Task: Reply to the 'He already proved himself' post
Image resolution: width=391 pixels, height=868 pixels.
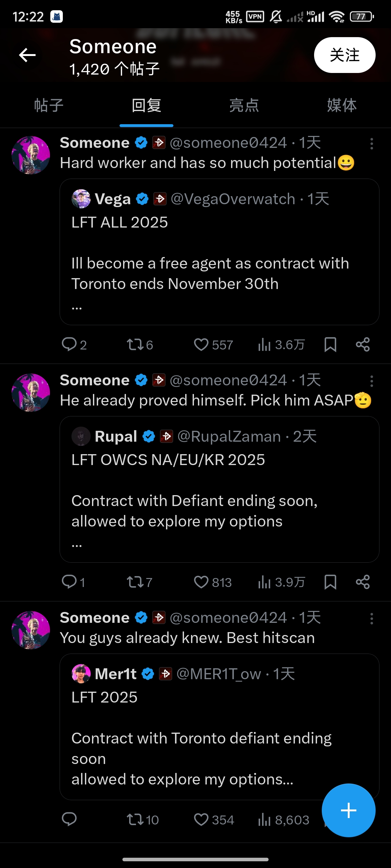Action: [69, 582]
